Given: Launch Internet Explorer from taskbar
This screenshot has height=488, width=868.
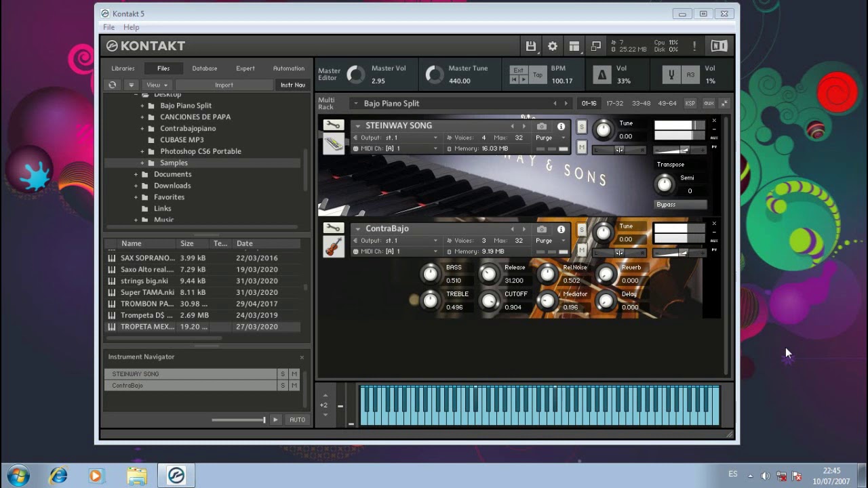Looking at the screenshot, I should [58, 476].
